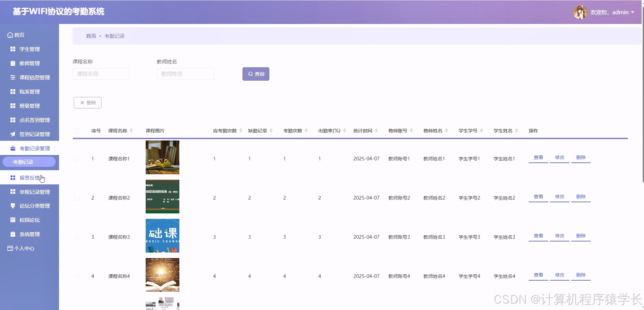Click 查看 link for 课程名称2
Viewport: 644px width, 310px height.
pyautogui.click(x=538, y=196)
